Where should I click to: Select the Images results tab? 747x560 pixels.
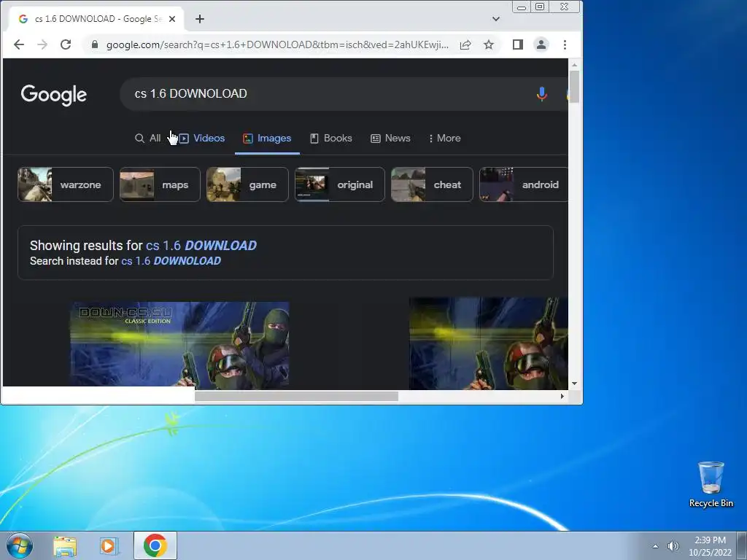[267, 138]
